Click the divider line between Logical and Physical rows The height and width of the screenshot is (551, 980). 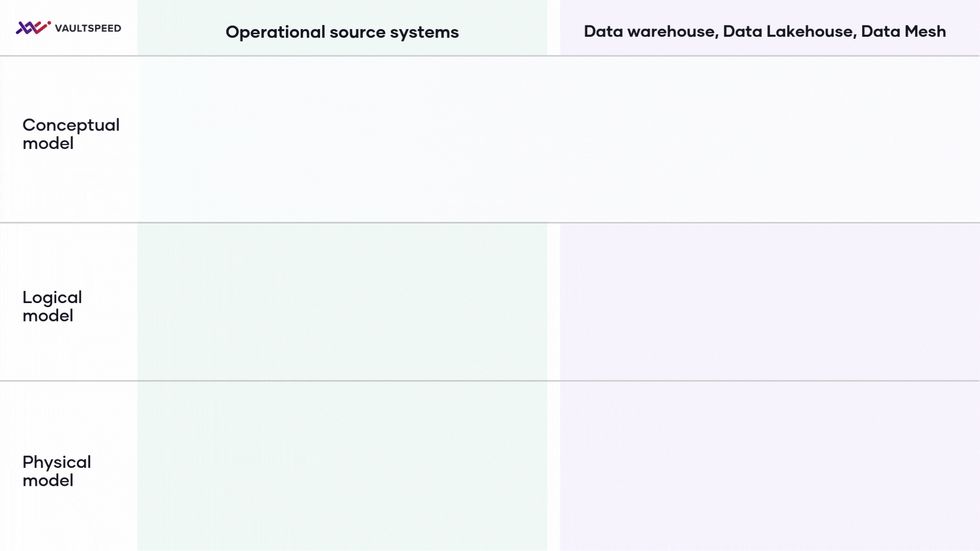(490, 381)
